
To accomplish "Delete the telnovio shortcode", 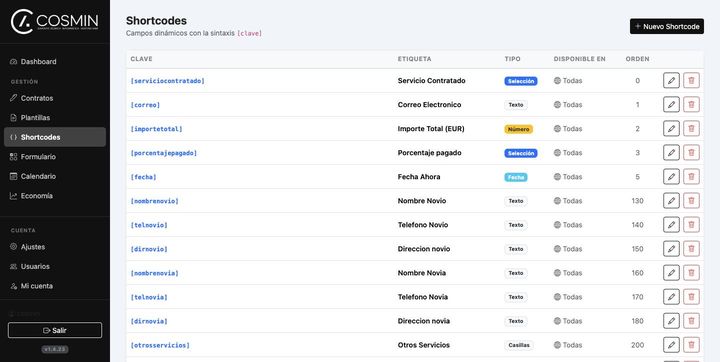I will click(691, 225).
